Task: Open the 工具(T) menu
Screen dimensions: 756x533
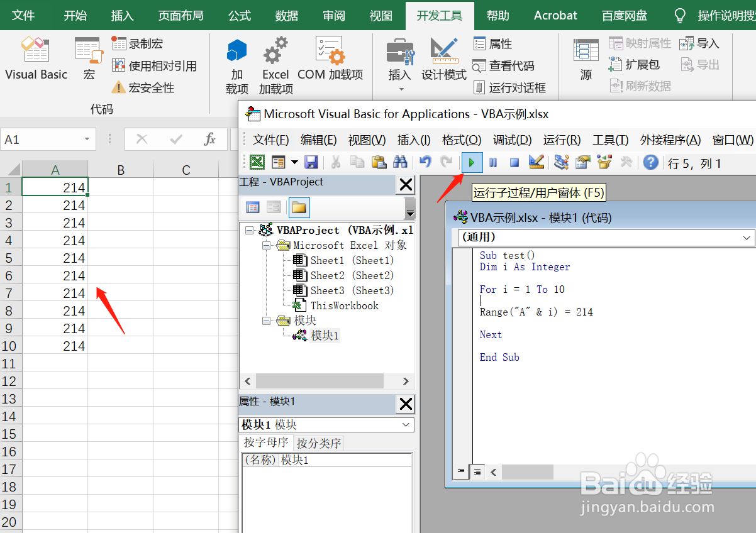Action: [611, 140]
